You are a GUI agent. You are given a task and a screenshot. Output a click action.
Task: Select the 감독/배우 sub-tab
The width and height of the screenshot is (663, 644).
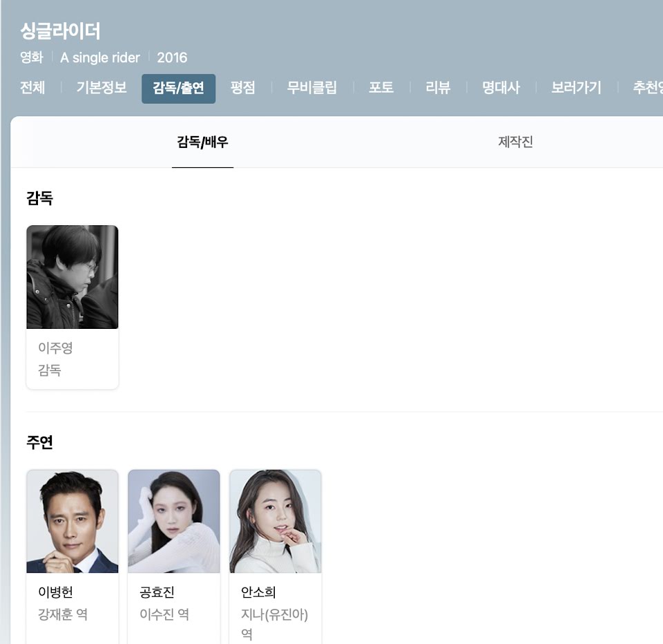coord(202,142)
